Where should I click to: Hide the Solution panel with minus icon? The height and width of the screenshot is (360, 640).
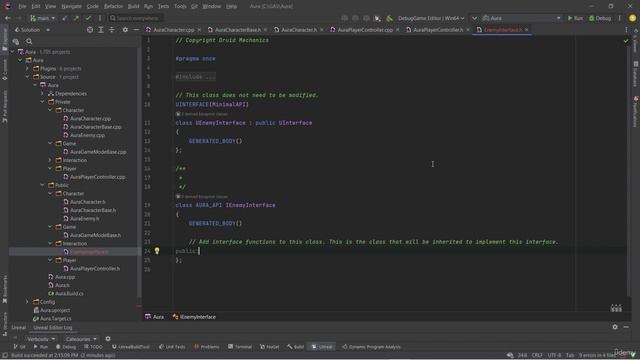[x=136, y=30]
